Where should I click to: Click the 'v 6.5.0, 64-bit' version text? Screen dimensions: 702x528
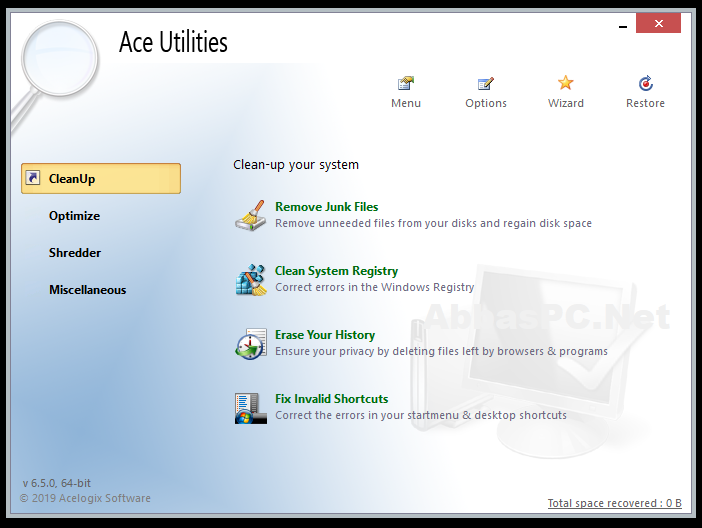(56, 483)
